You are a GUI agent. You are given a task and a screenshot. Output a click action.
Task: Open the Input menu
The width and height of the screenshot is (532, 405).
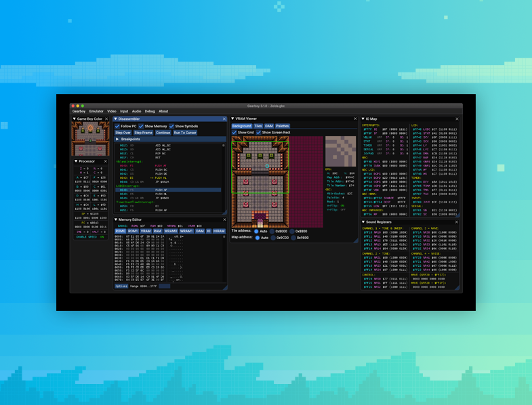(x=124, y=111)
